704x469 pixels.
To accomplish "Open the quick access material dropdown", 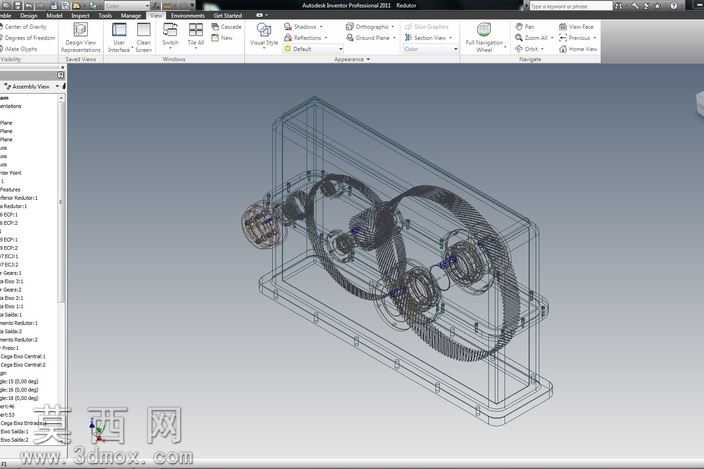I will pyautogui.click(x=127, y=6).
